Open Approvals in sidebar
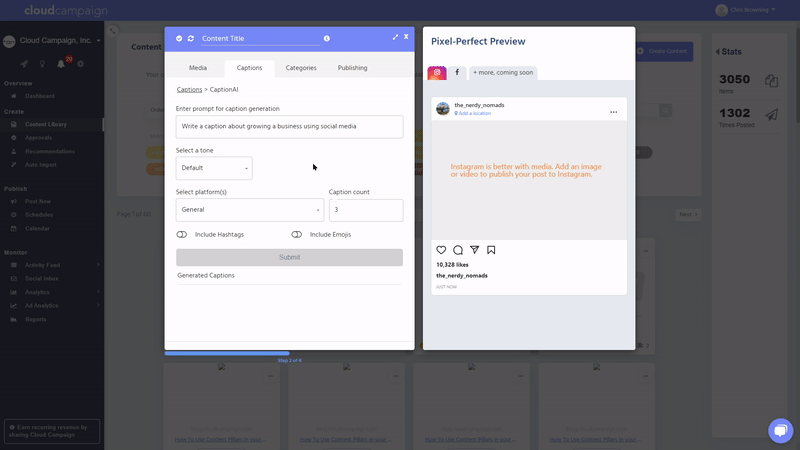This screenshot has width=800, height=450. pos(38,138)
